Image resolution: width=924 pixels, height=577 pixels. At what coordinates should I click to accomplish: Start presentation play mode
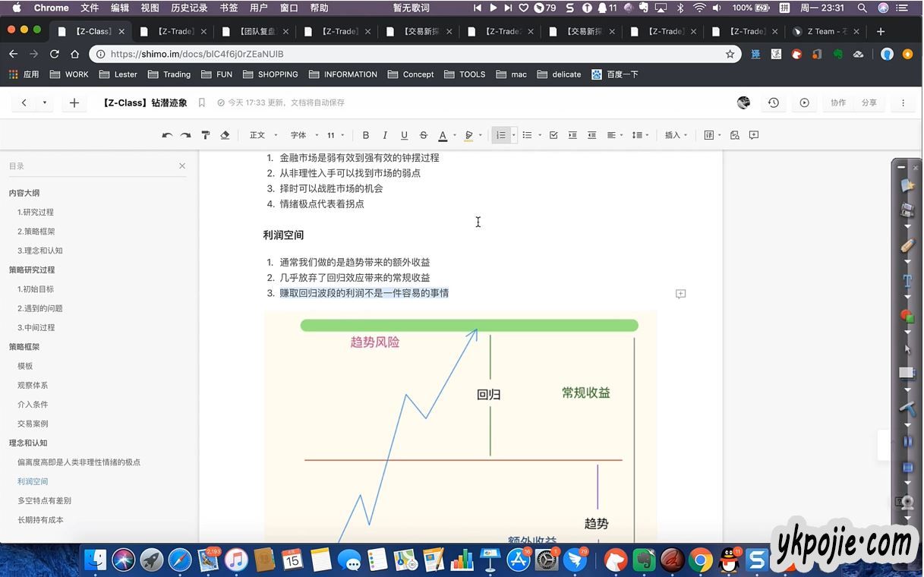click(x=804, y=102)
